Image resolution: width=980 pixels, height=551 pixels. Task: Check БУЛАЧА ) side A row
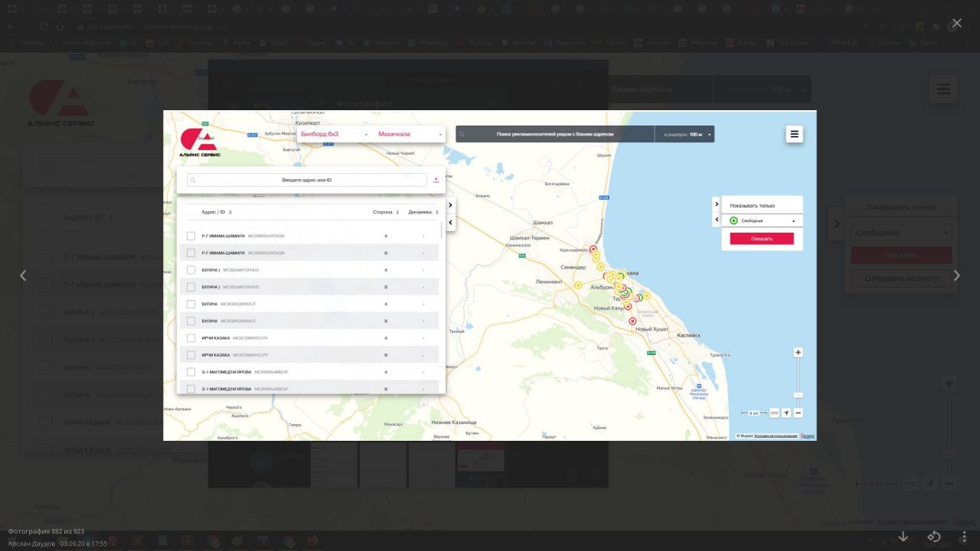coord(191,270)
